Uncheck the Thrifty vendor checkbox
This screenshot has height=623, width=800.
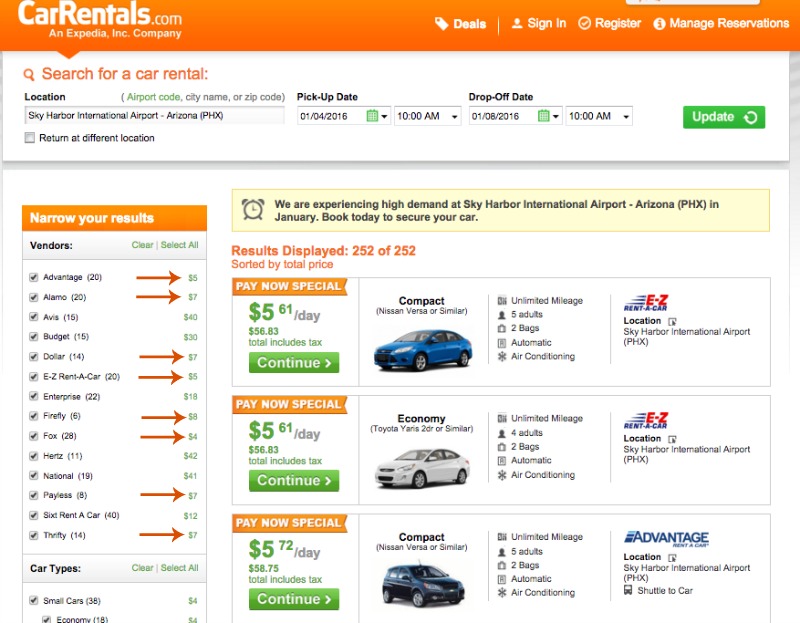[34, 535]
